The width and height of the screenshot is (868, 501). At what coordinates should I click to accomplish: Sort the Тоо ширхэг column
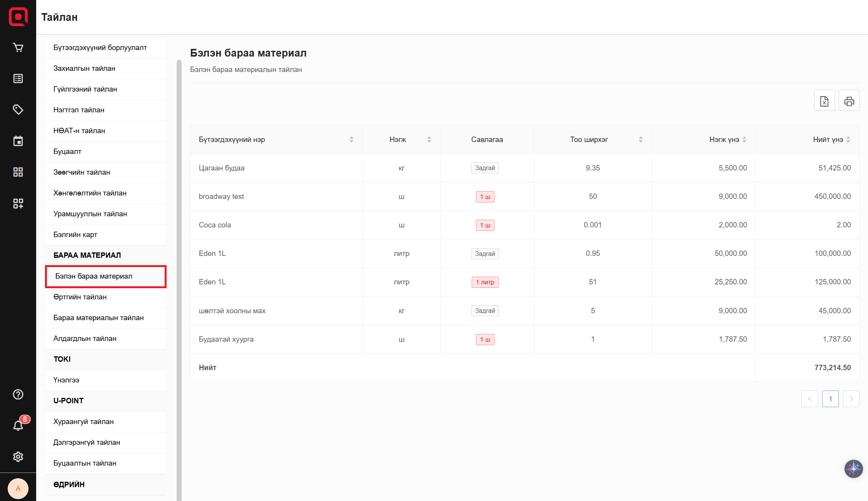[x=640, y=140]
